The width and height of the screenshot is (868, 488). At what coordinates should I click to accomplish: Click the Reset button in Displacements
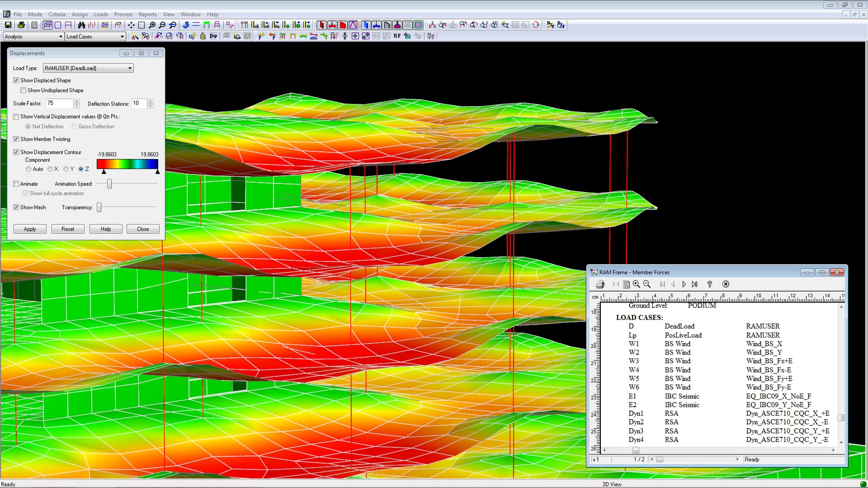point(68,229)
